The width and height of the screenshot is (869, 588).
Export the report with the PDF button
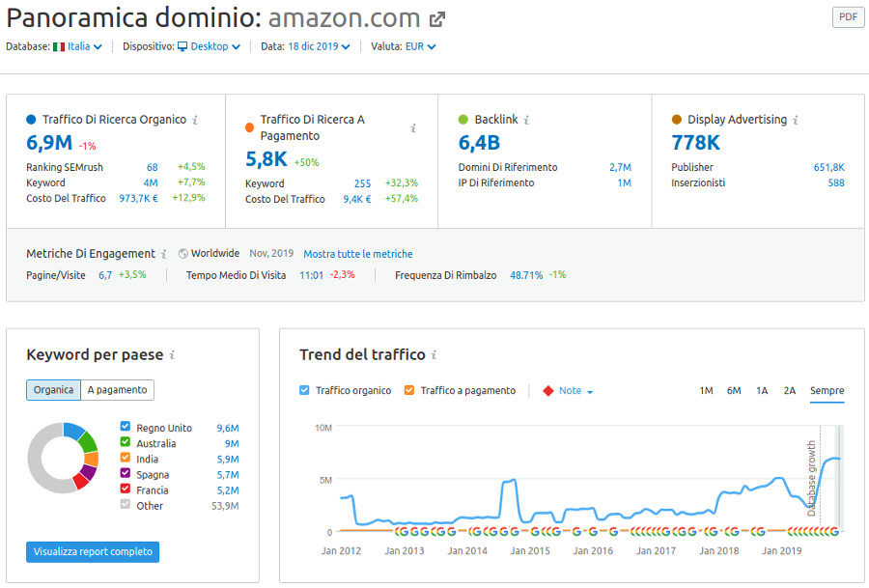click(848, 17)
